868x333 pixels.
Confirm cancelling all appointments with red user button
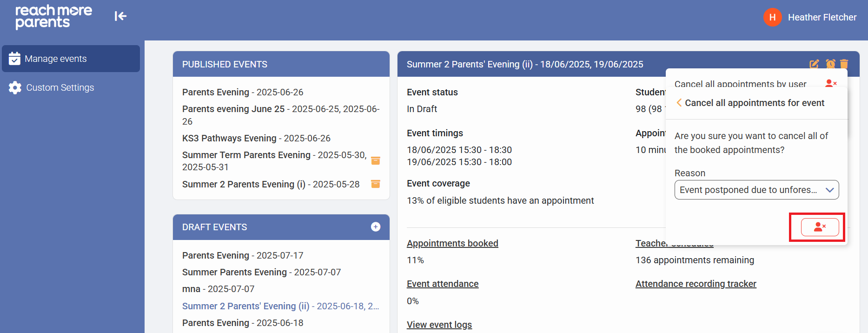pos(820,227)
